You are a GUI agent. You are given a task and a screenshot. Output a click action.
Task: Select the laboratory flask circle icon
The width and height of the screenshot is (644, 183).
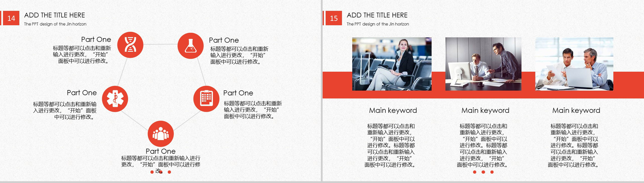click(x=190, y=46)
